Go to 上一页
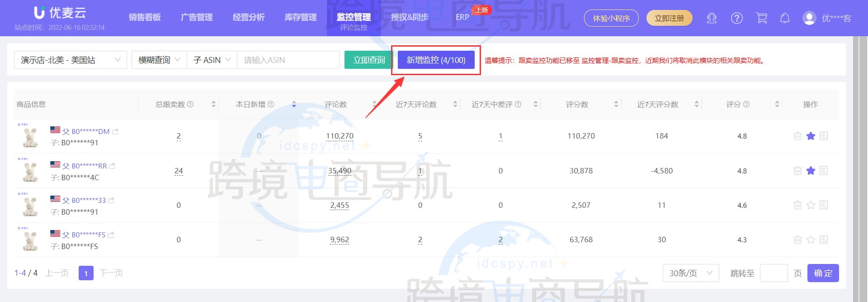Viewport: 868px width, 302px height. pos(57,273)
